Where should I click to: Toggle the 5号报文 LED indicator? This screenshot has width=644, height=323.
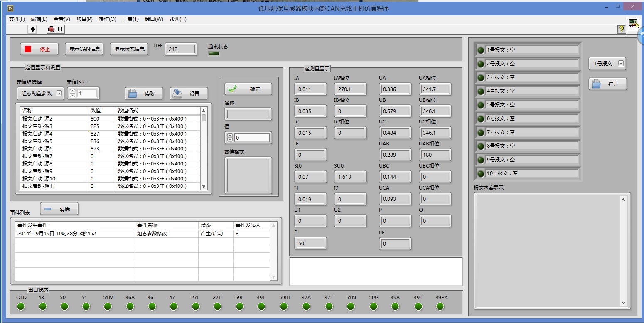tap(481, 105)
